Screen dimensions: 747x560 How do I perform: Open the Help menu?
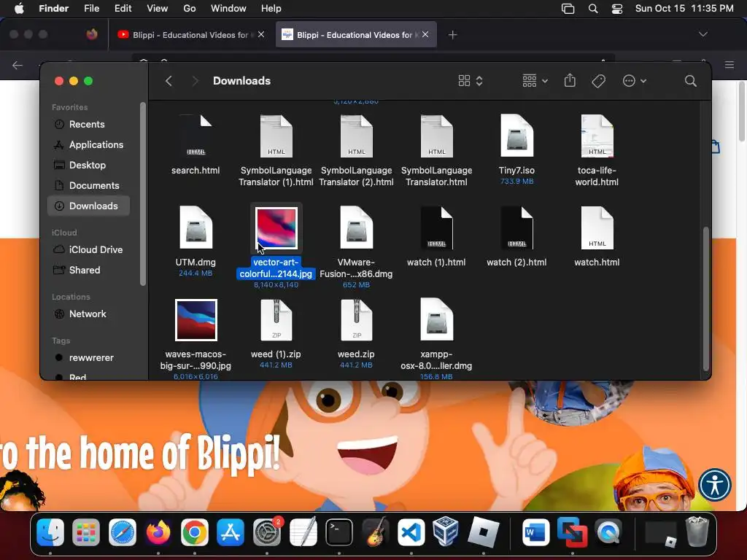[x=271, y=9]
